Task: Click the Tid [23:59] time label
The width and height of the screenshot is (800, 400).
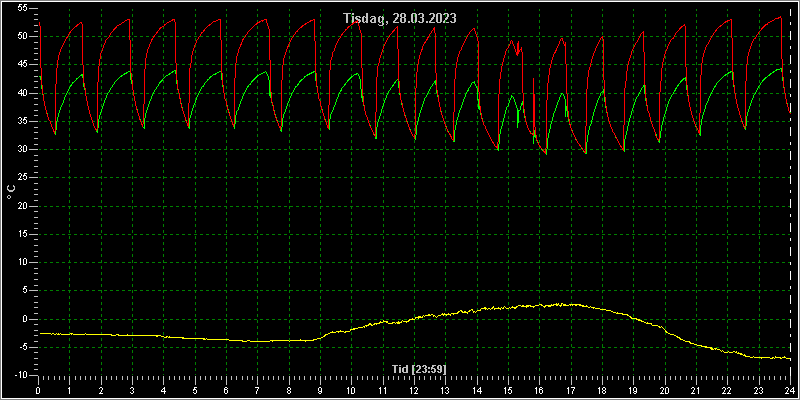Action: [419, 369]
